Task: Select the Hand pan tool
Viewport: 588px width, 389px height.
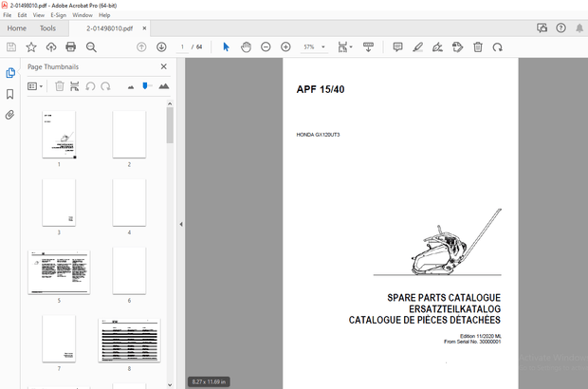Action: [246, 46]
